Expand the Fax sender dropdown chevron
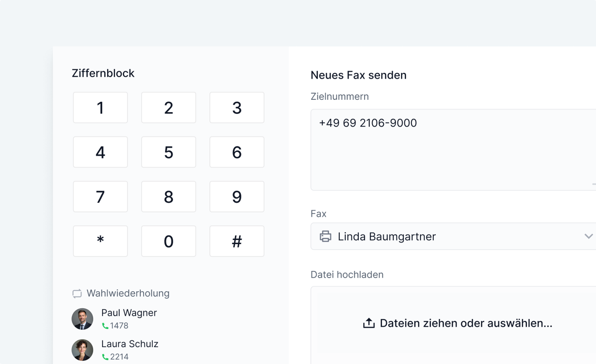Viewport: 596px width, 364px height. (588, 236)
